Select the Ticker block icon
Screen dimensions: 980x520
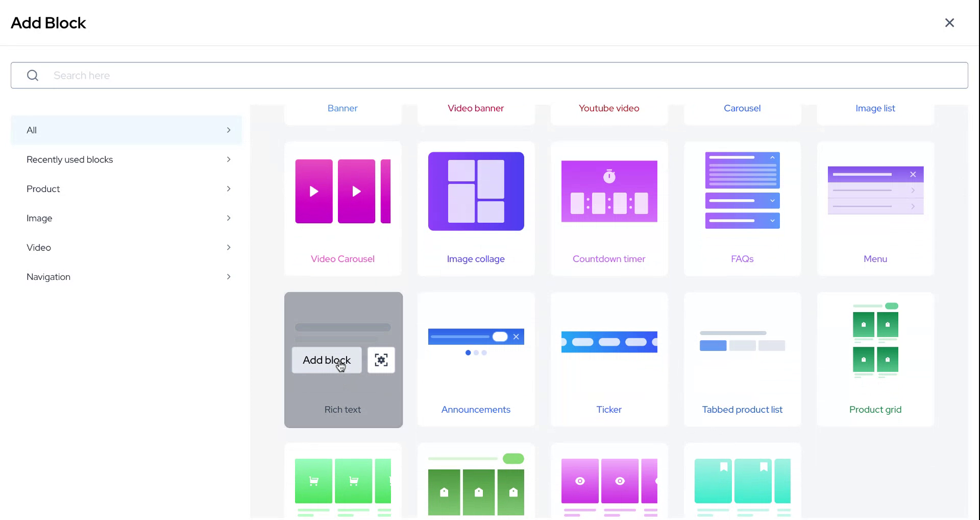609,342
